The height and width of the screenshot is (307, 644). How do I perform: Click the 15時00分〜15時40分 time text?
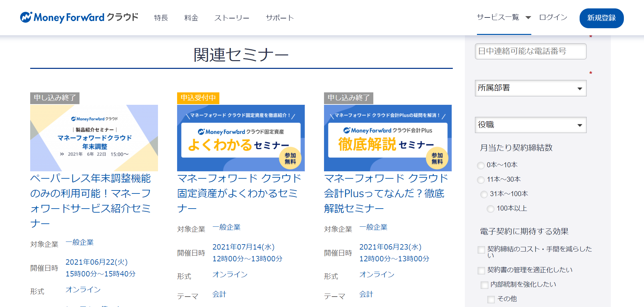(101, 274)
